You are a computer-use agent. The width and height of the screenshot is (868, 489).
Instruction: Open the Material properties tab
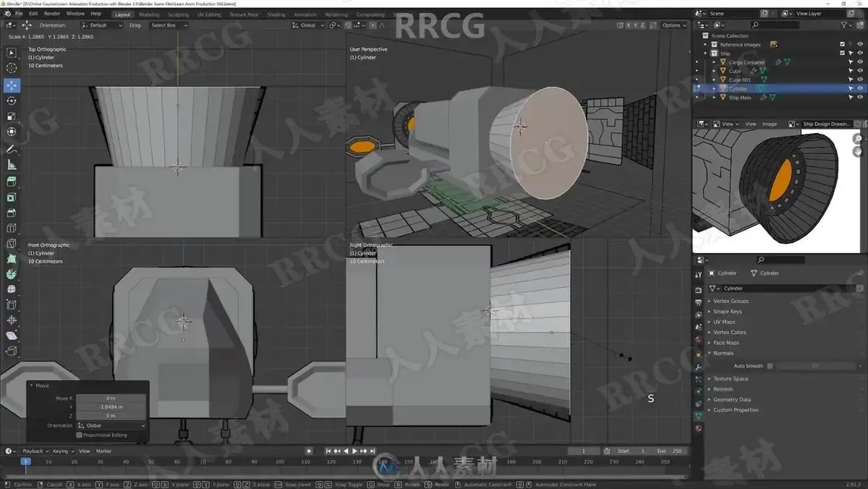(699, 428)
